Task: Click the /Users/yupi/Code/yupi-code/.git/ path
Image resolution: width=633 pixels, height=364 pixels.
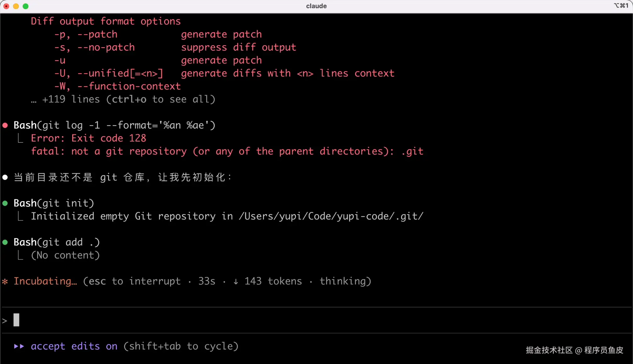Action: coord(331,216)
